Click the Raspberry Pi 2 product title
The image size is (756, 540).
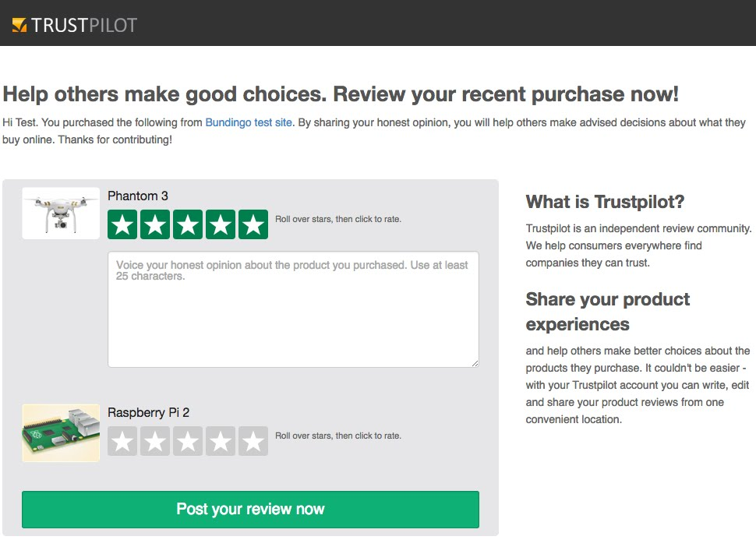[149, 413]
